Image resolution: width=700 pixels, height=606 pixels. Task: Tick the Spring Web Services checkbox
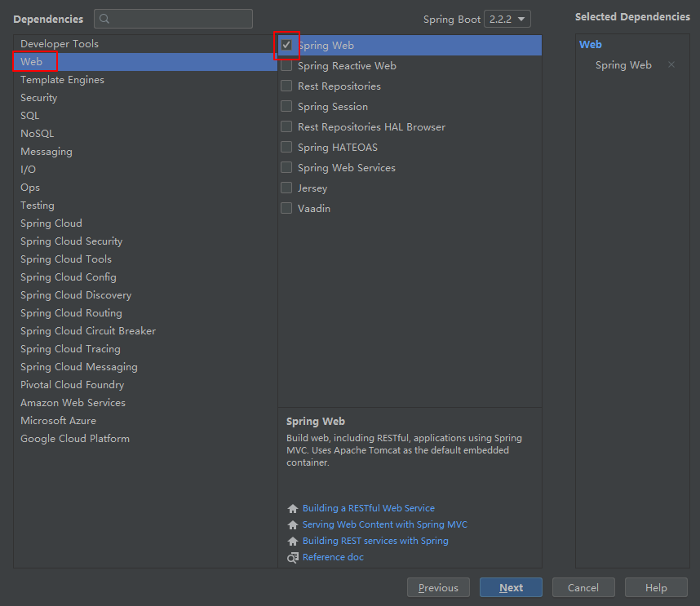[x=286, y=167]
